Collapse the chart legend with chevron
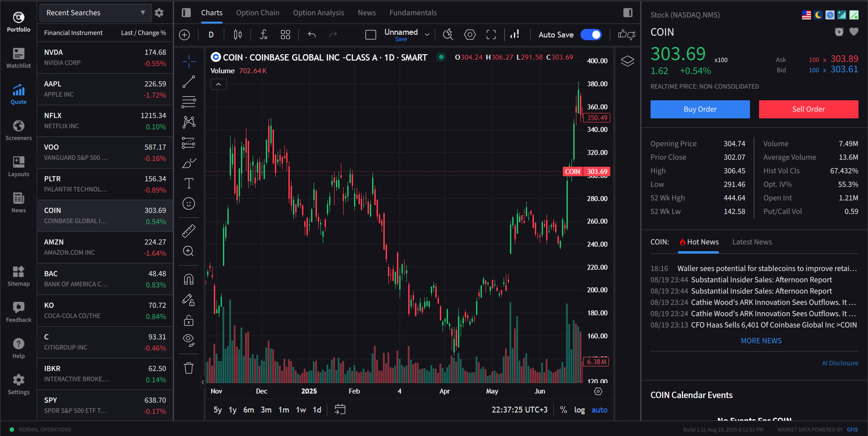This screenshot has height=436, width=868. [x=218, y=84]
